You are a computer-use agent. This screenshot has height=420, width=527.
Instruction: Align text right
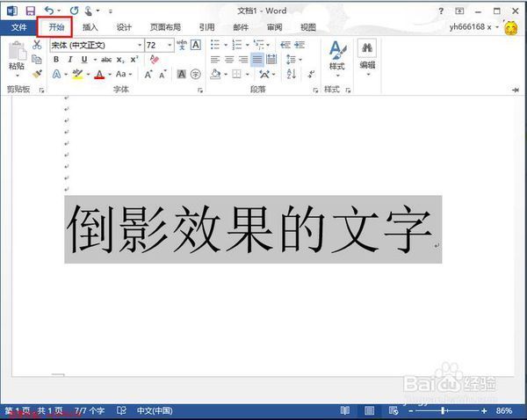pyautogui.click(x=243, y=60)
